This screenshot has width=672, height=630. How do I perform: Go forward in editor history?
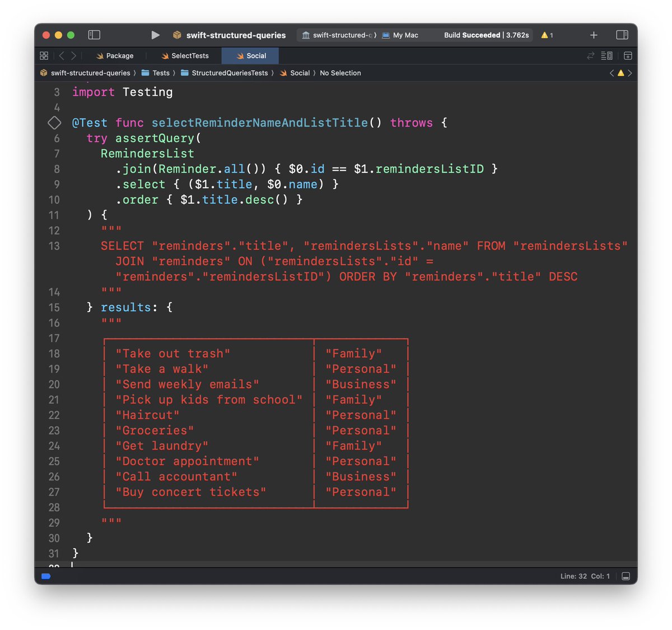(x=73, y=55)
